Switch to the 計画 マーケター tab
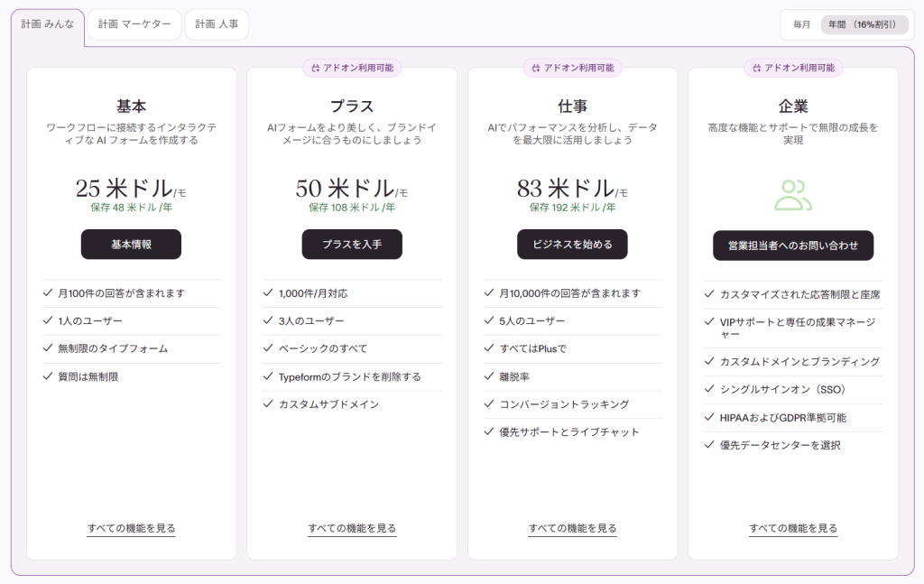The height and width of the screenshot is (584, 924). point(134,24)
